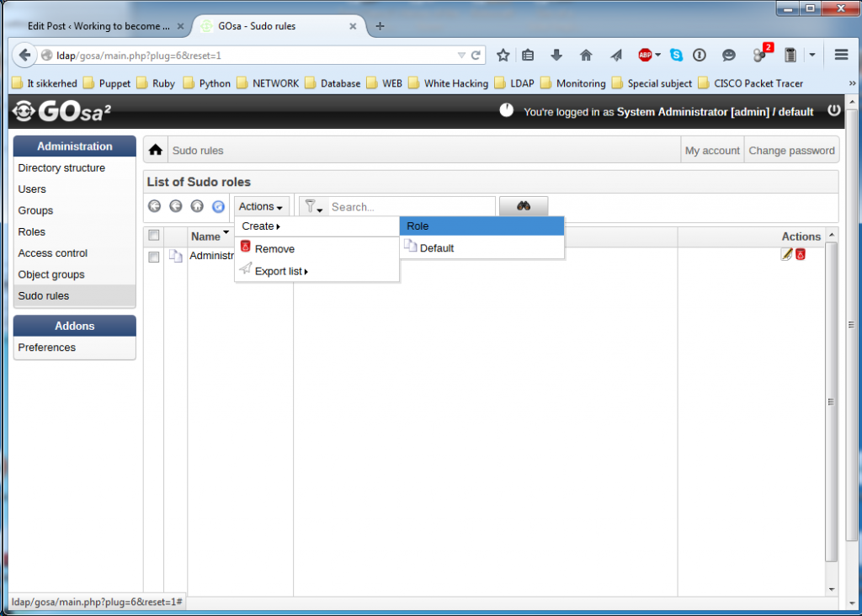Open address bar history dropdown arrow

coord(461,55)
